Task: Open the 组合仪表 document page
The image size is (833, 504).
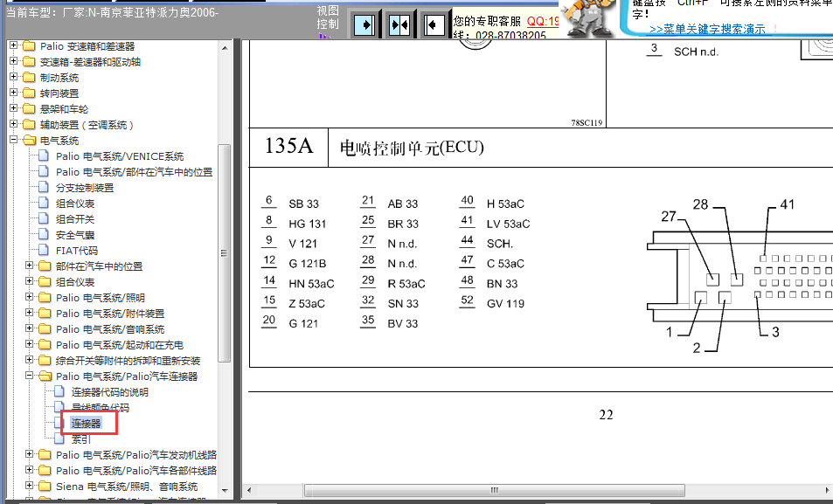Action: tap(75, 204)
